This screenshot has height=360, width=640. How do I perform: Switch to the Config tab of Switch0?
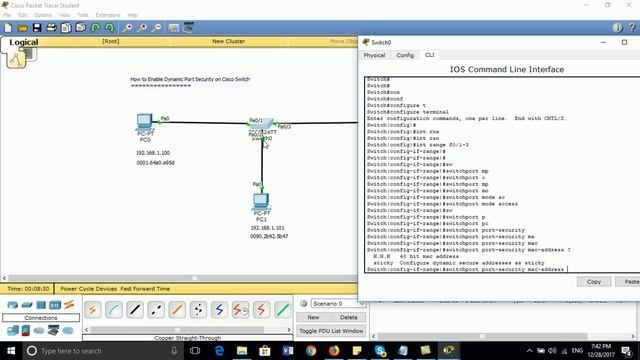(405, 55)
